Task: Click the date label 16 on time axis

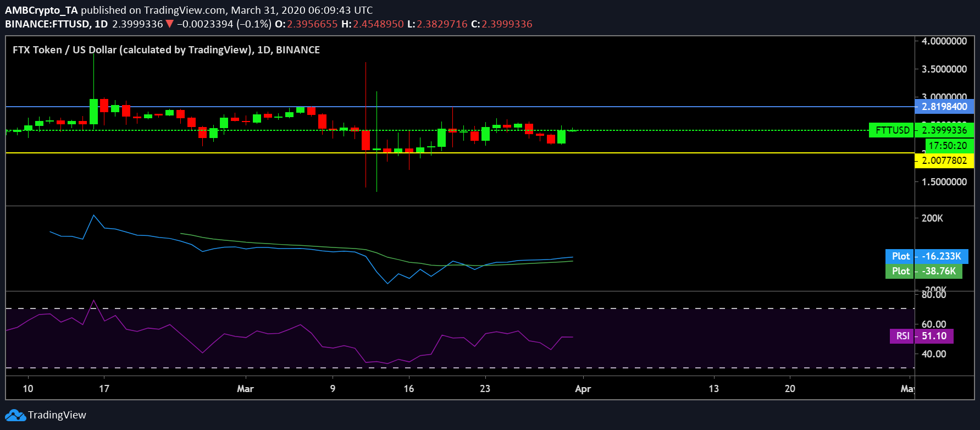Action: click(408, 389)
